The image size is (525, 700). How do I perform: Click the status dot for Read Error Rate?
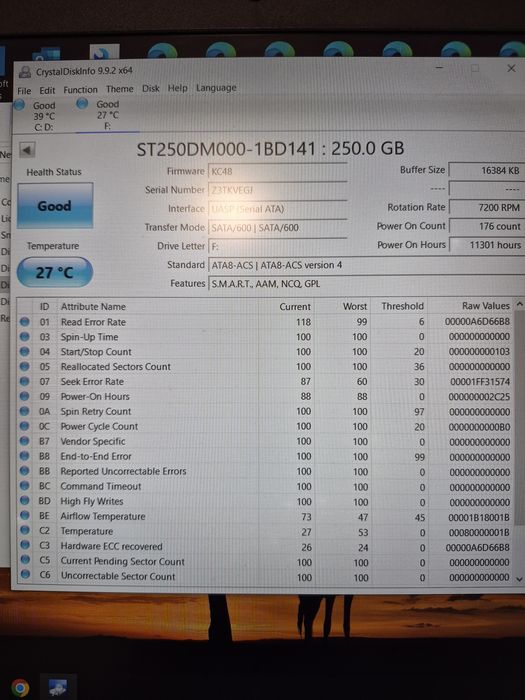(25, 321)
